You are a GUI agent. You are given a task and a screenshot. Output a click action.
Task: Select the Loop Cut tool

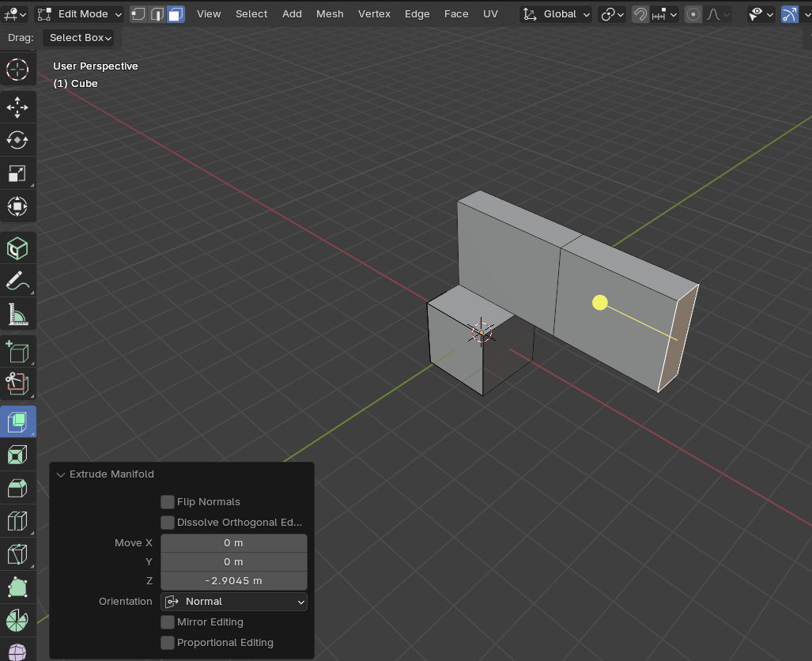tap(17, 520)
